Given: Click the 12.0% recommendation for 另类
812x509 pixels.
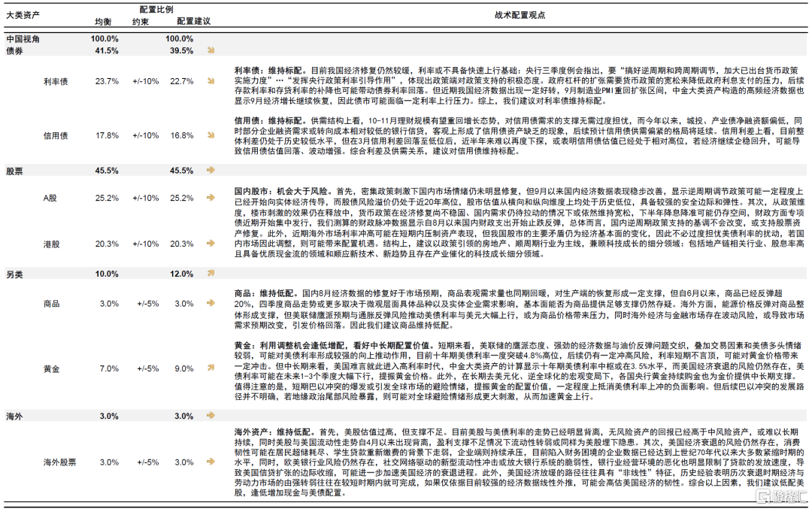Looking at the screenshot, I should (182, 274).
